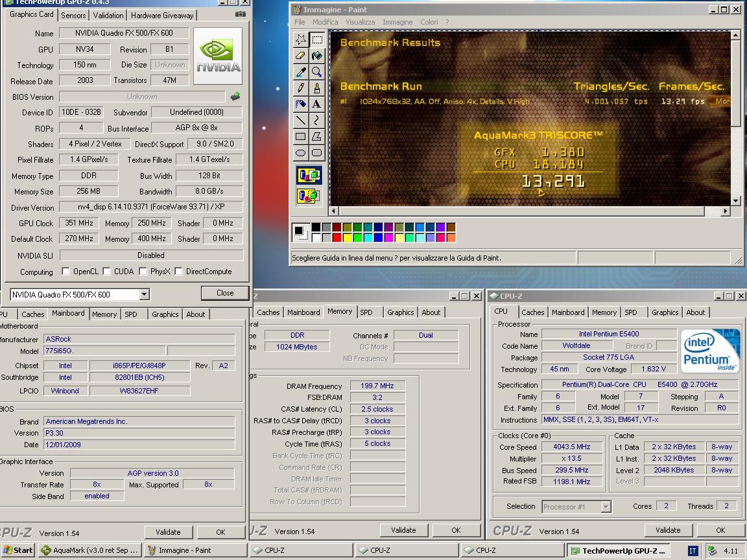Open the Modifica menu in Paint
Screen dimensions: 747x560
325,22
